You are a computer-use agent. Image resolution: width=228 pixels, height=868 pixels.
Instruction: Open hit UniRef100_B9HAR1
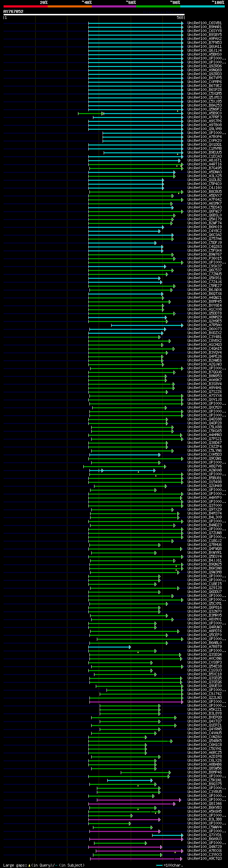coord(204,27)
